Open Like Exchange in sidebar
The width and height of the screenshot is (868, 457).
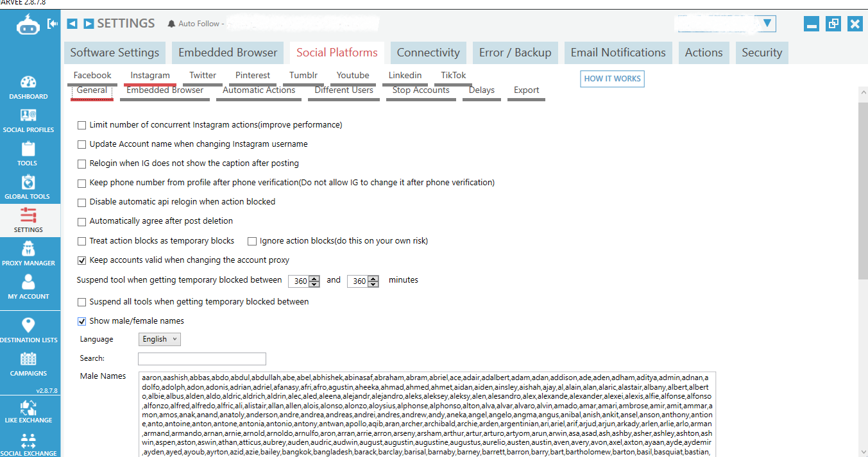[x=28, y=411]
